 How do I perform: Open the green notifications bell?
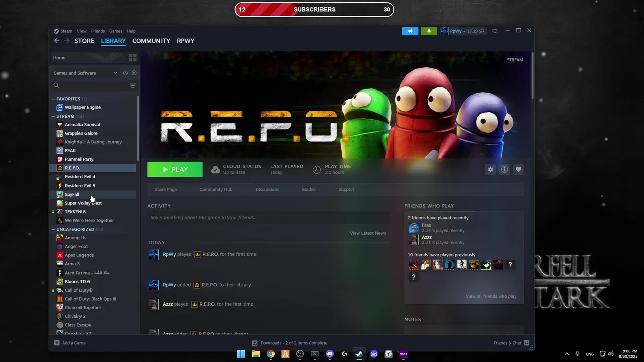click(x=429, y=31)
